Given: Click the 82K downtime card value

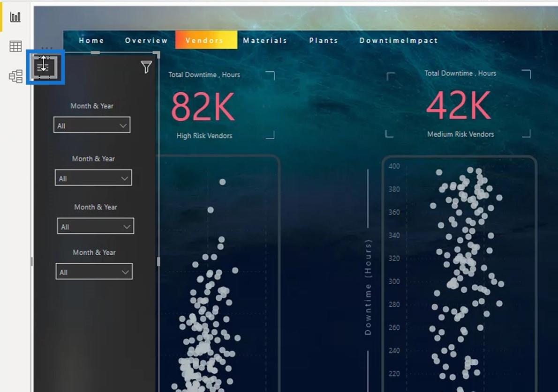Looking at the screenshot, I should 203,107.
